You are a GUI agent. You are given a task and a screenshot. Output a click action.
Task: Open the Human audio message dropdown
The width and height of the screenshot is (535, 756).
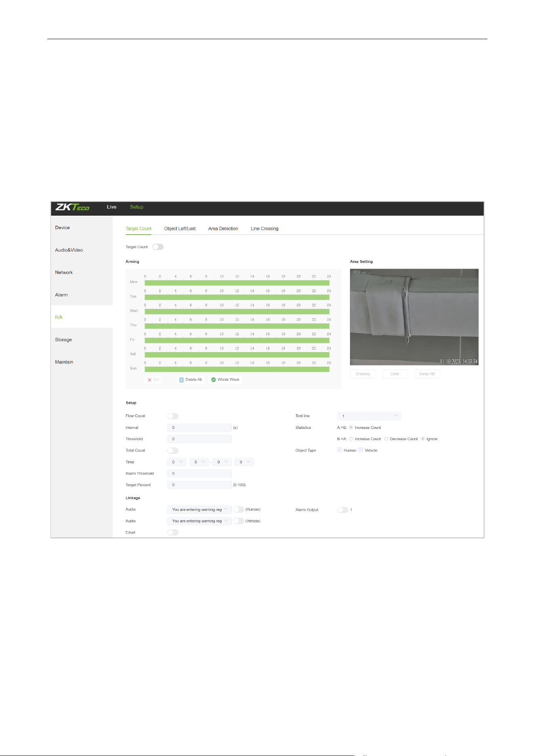click(x=199, y=510)
